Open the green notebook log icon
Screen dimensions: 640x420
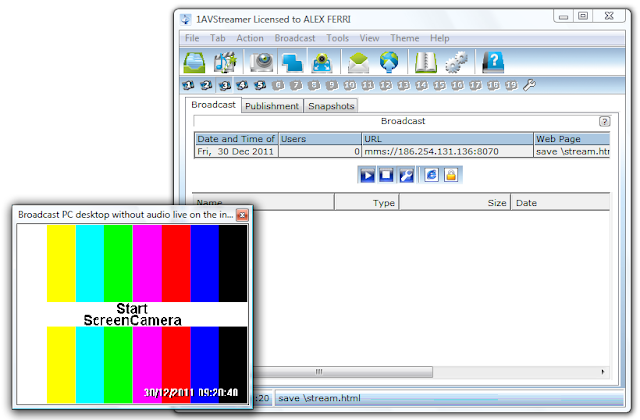[425, 62]
